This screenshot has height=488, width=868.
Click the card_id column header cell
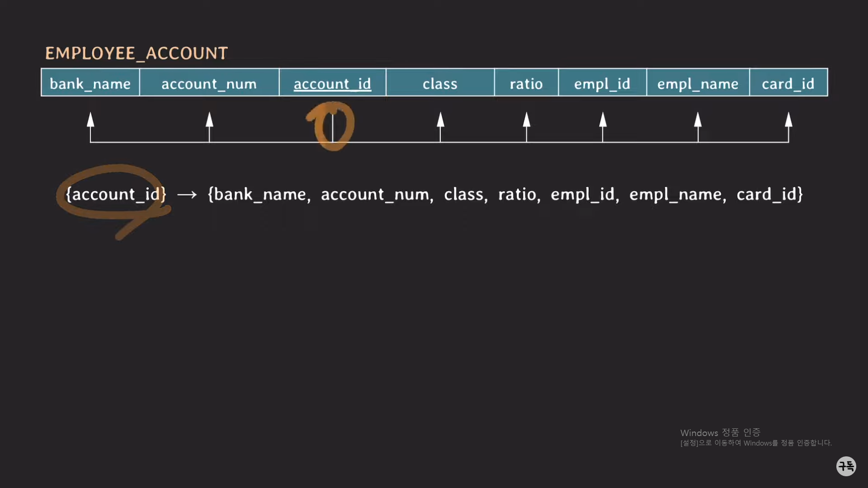[x=788, y=83]
